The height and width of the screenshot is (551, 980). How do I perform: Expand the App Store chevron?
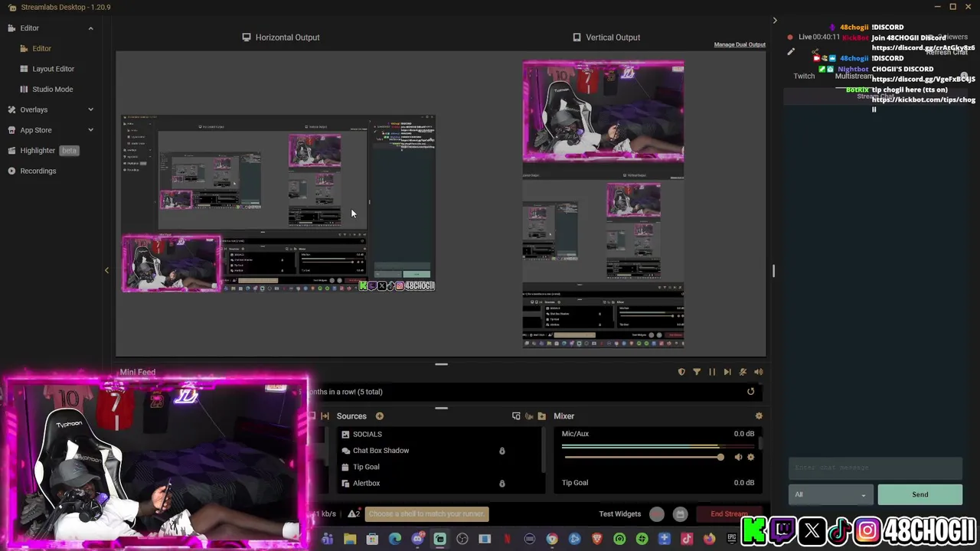90,130
